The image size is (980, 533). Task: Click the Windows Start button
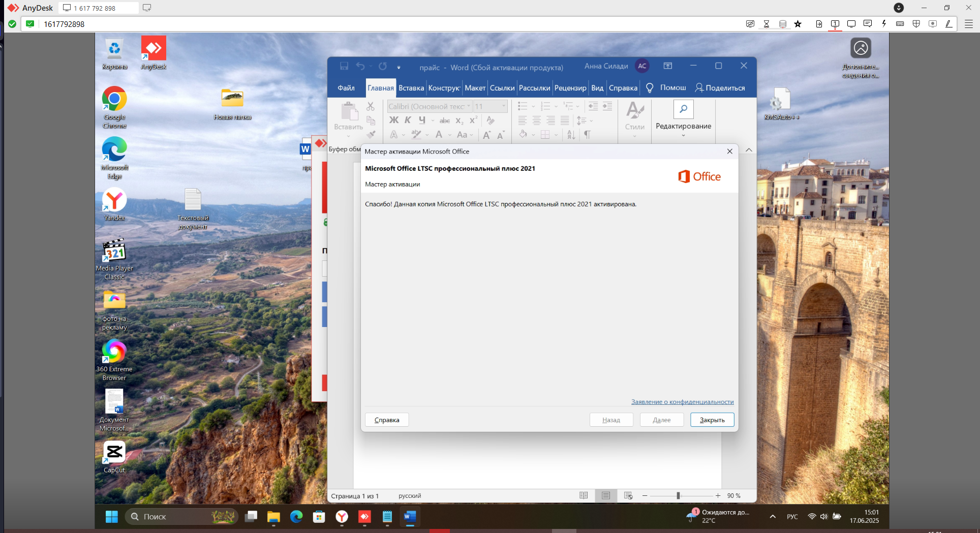pyautogui.click(x=111, y=517)
